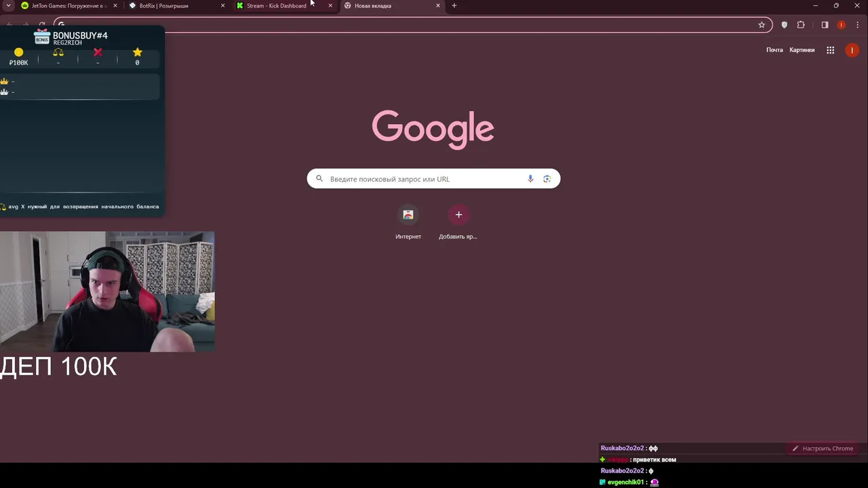This screenshot has width=868, height=488.
Task: Add a shortcut with Добавить ярлык
Action: 458,222
